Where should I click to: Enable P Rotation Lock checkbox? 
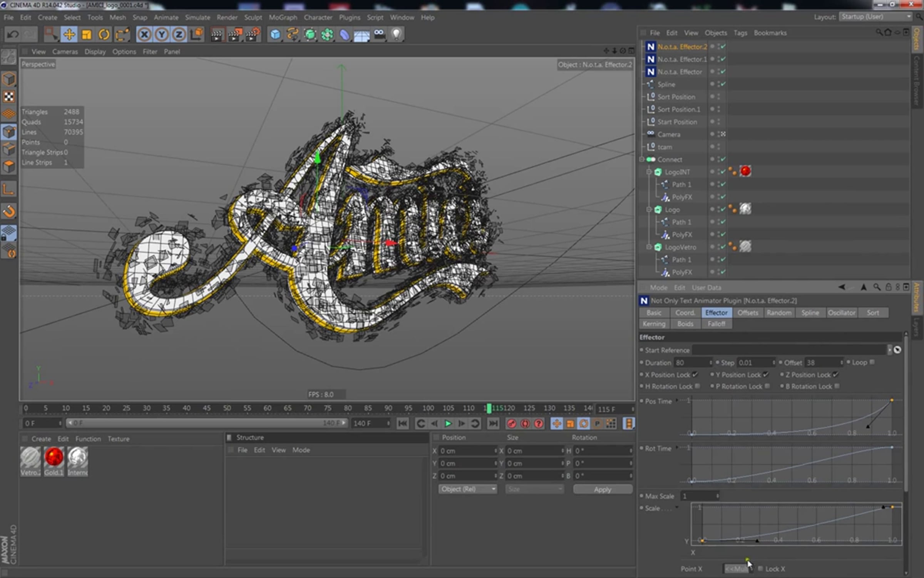[767, 386]
